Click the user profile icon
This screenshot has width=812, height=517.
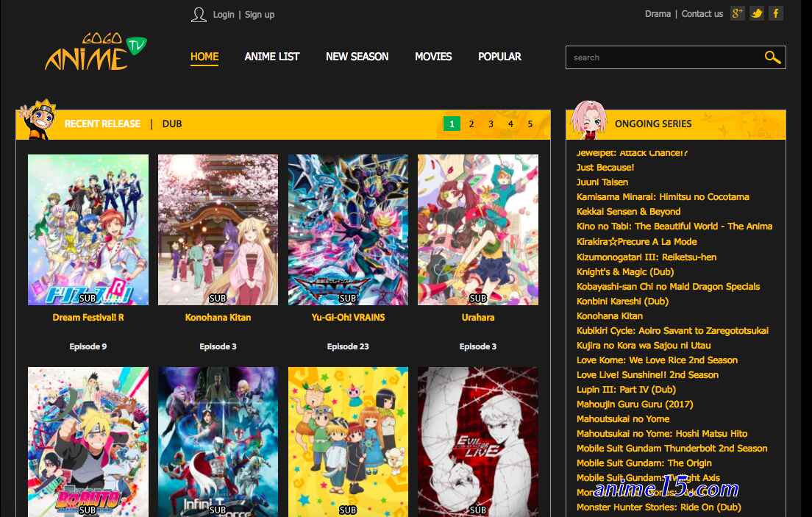[199, 15]
